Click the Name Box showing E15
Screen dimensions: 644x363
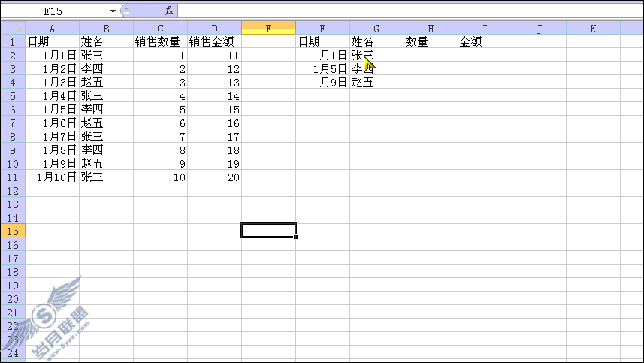tap(55, 11)
